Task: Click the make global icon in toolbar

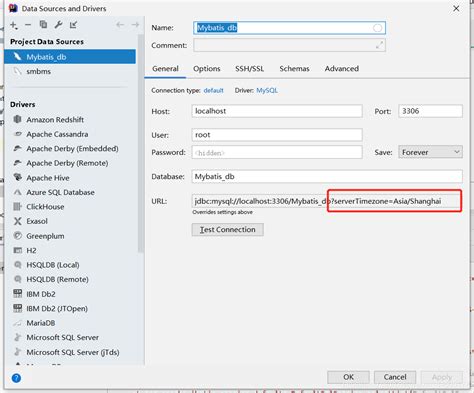Action: (73, 25)
